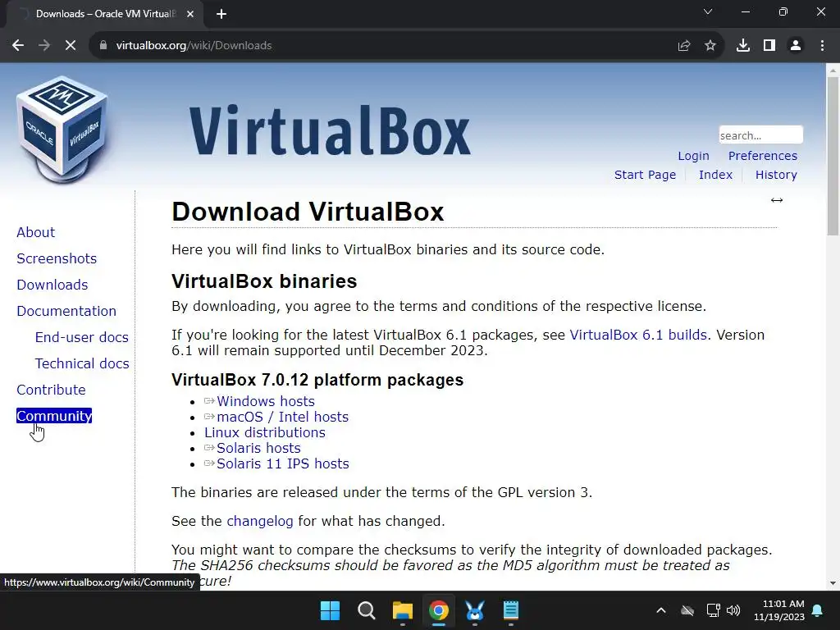Open the blue rabbit app in taskbar
The image size is (840, 630).
point(475,610)
